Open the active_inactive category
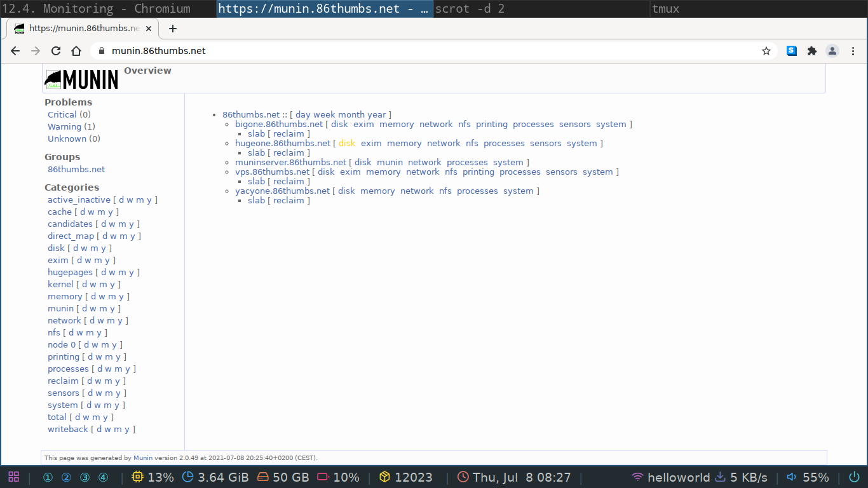This screenshot has width=868, height=488. (x=79, y=200)
